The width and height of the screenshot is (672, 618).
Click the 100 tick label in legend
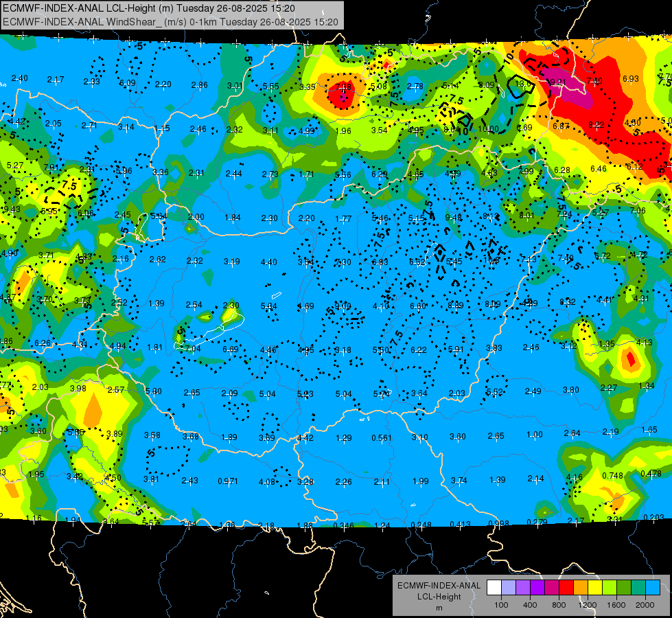click(501, 605)
